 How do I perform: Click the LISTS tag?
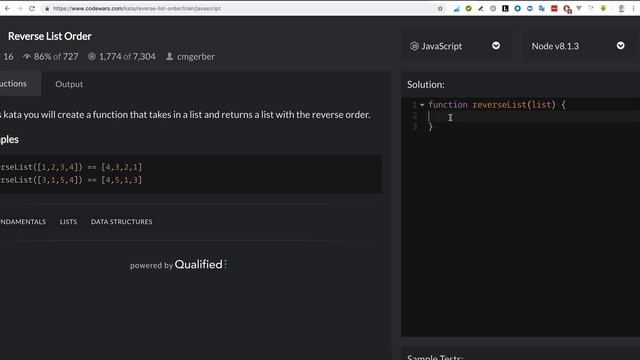tap(68, 222)
